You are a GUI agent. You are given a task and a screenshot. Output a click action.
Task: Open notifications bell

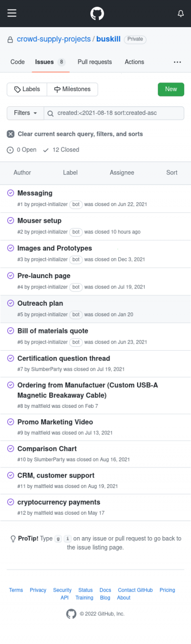point(180,13)
